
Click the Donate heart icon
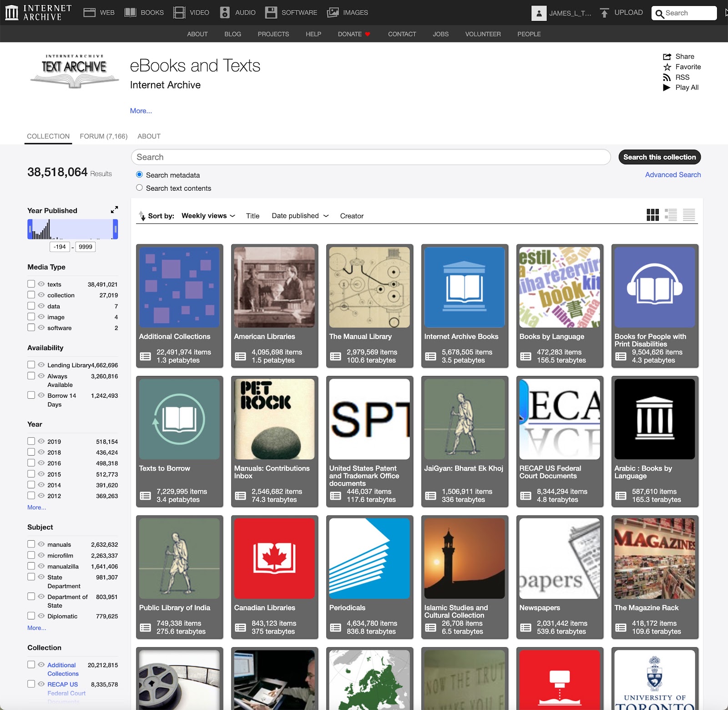click(x=368, y=34)
